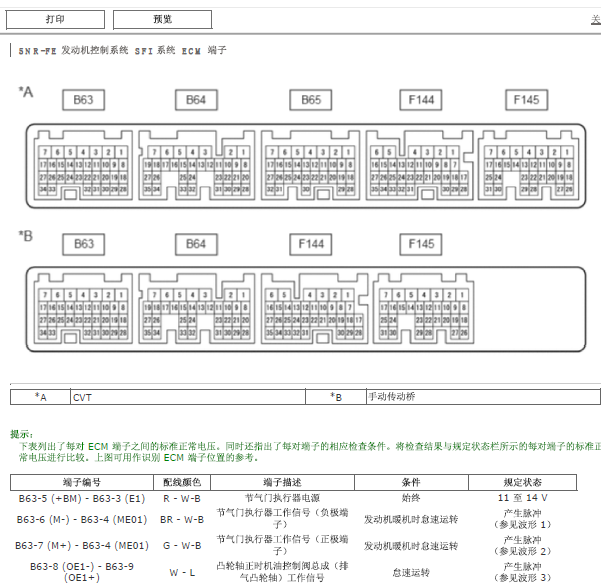Viewport: 601px width, 585px height.
Task: Select the B63 connector label in diagram *A
Action: point(84,100)
